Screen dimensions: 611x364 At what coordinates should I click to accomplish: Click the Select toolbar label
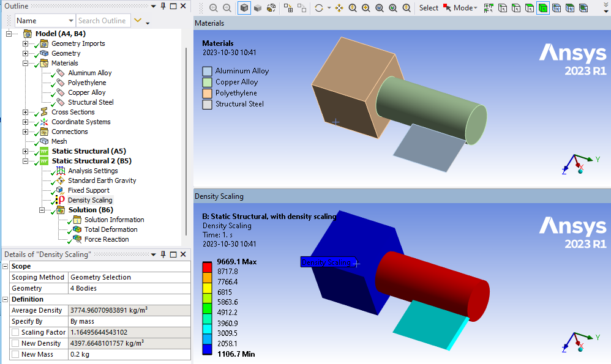tap(429, 8)
